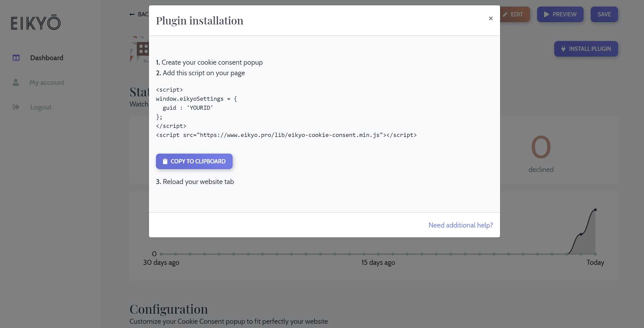Click the EIKYO logo
The height and width of the screenshot is (328, 644).
coord(36,22)
